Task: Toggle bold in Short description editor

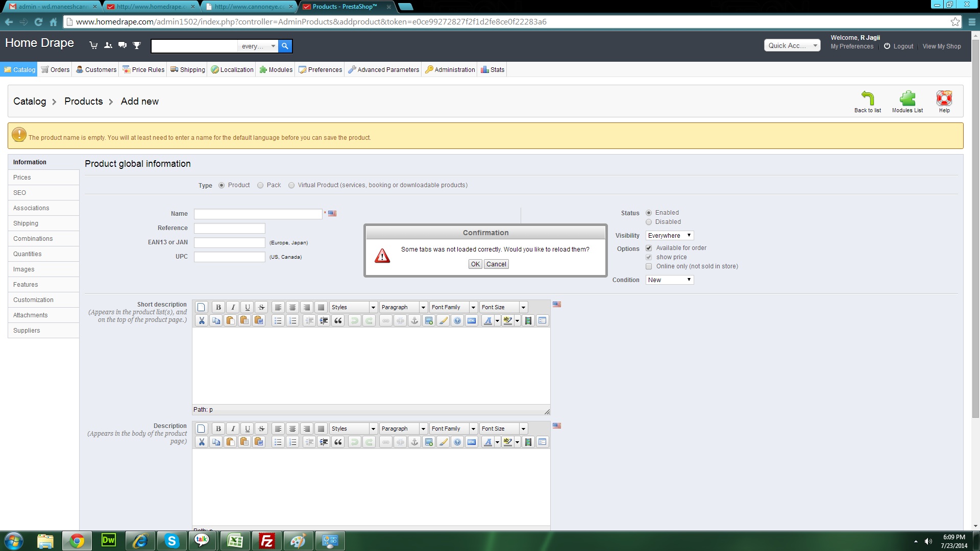Action: tap(218, 307)
